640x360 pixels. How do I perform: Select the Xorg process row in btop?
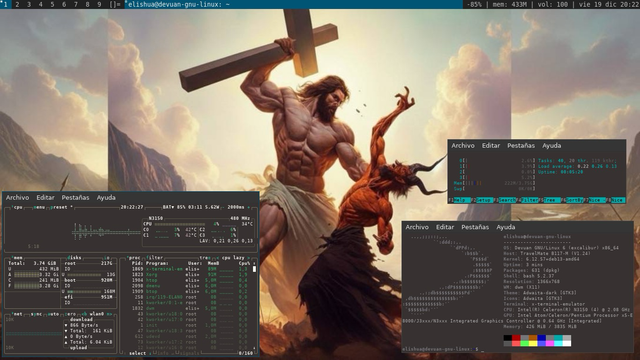pyautogui.click(x=190, y=275)
